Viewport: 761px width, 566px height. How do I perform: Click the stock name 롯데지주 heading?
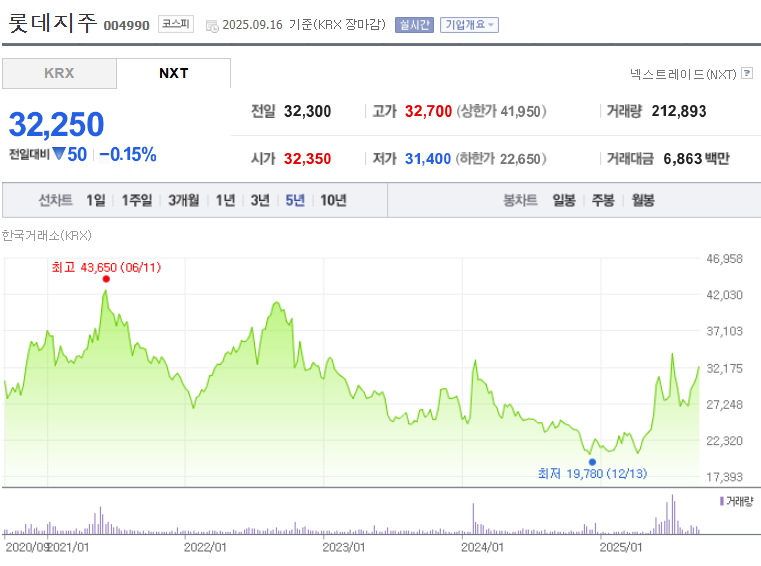53,23
